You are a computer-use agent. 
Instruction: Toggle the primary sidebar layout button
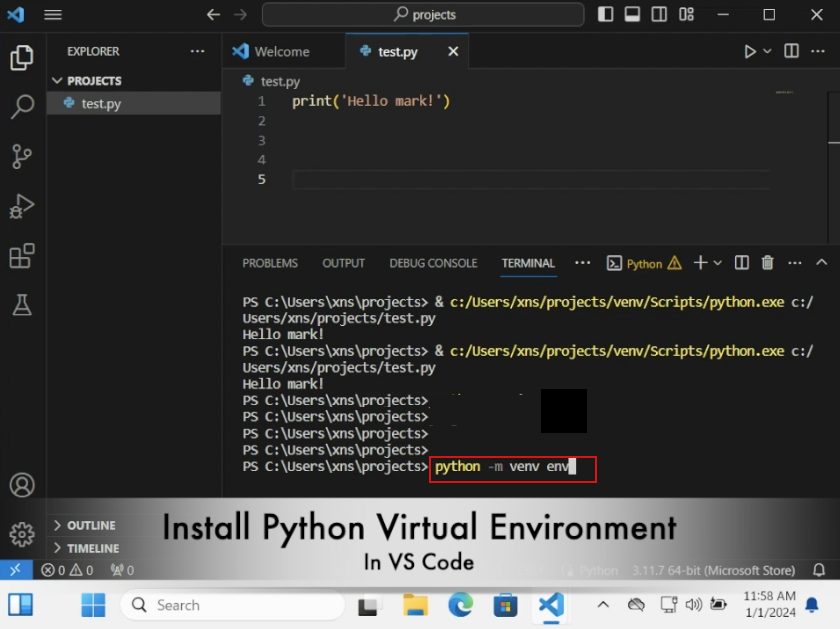coord(605,14)
